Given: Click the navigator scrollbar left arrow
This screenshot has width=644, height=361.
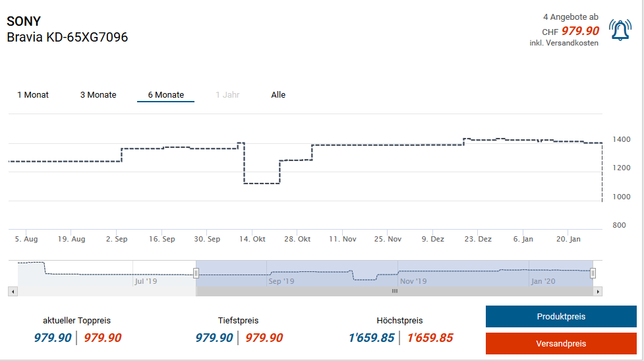Looking at the screenshot, I should 12,291.
